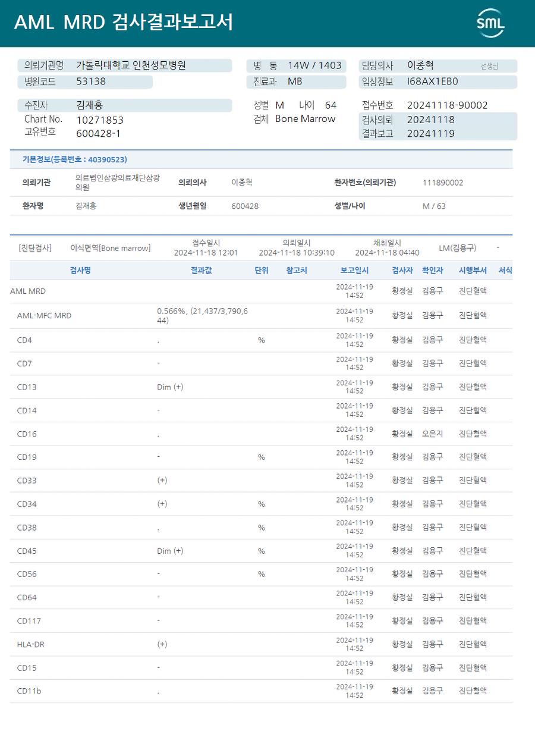Screen dimensions: 535x756
Task: Click hospital name '가톨릭대학교 인천성모병원'
Action: pos(131,65)
